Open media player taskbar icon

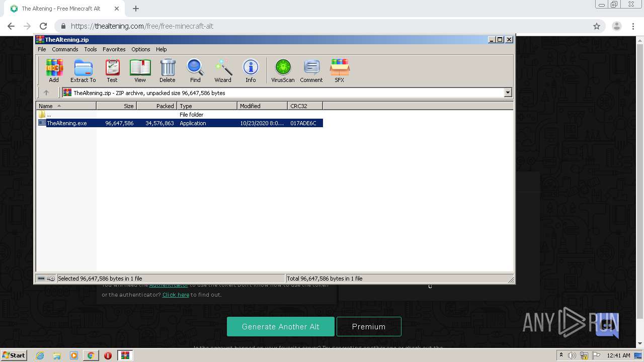(74, 355)
